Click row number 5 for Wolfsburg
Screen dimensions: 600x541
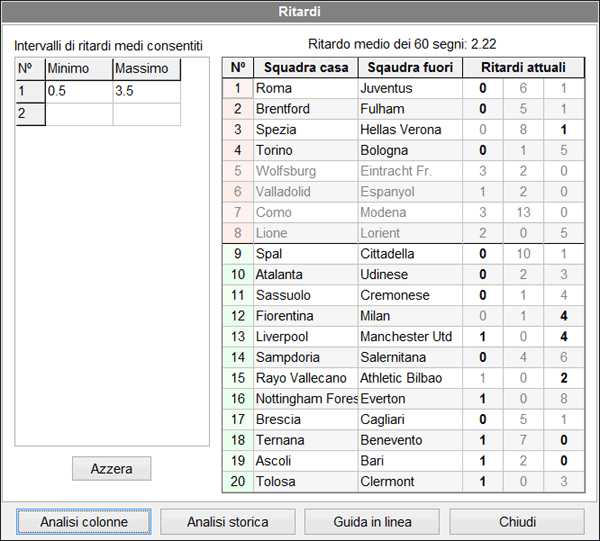pyautogui.click(x=238, y=171)
